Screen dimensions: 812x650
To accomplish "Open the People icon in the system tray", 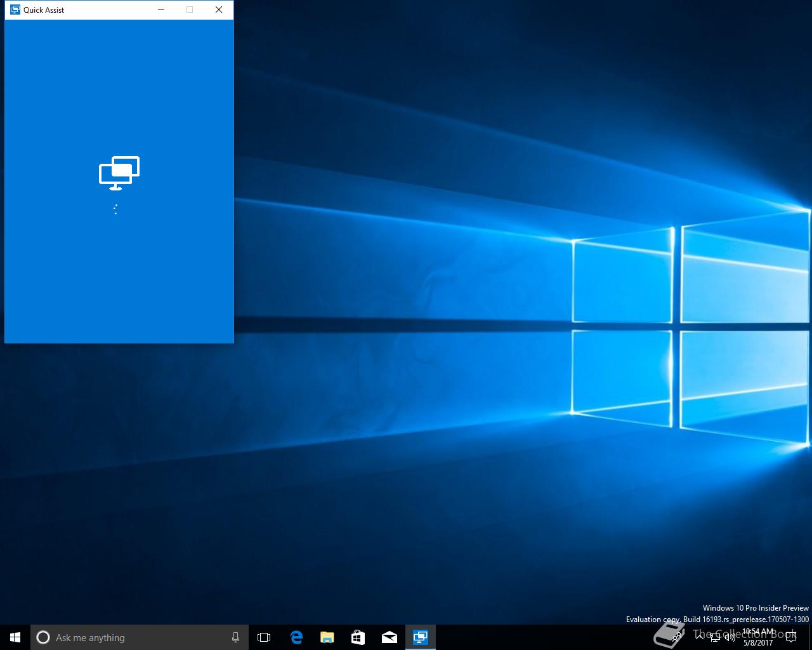I will tap(678, 637).
